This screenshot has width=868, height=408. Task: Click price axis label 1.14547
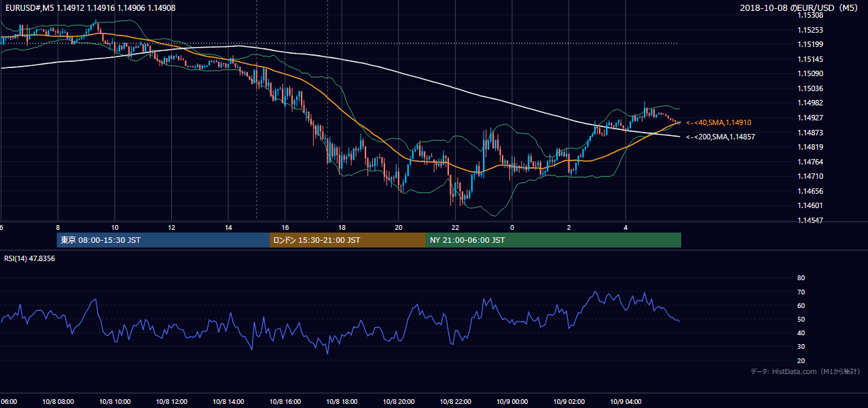coord(810,220)
